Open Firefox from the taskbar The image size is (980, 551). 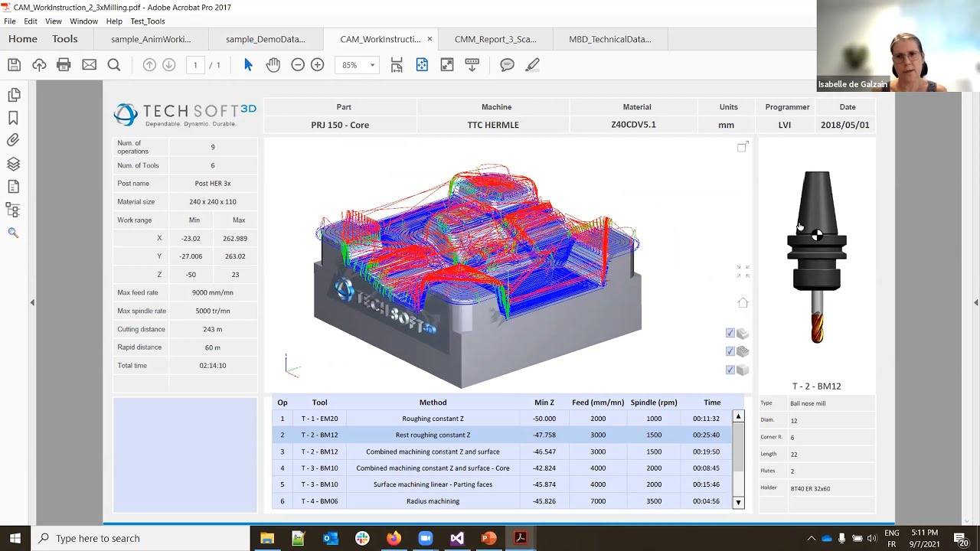pos(394,538)
